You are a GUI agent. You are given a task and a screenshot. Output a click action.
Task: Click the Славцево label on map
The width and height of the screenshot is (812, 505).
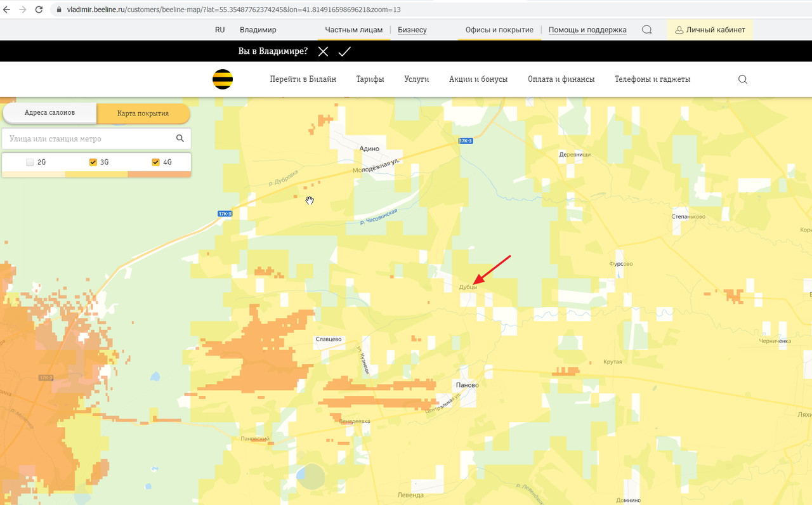pyautogui.click(x=329, y=339)
